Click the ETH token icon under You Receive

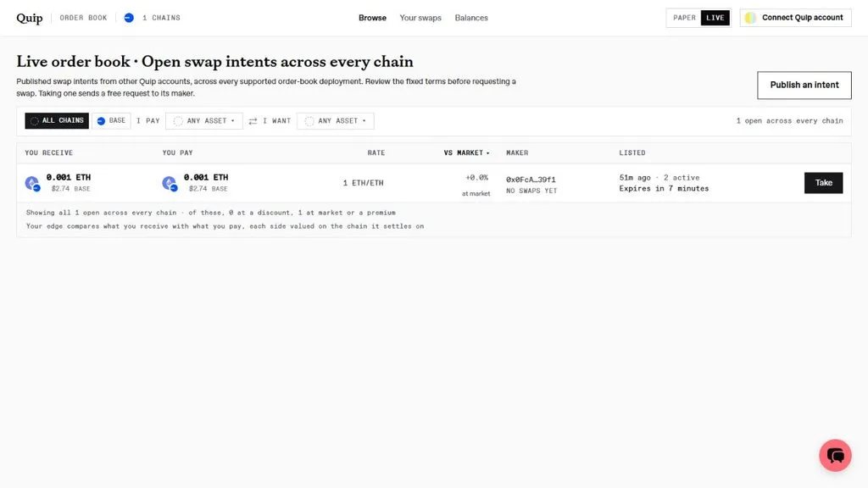click(x=33, y=183)
